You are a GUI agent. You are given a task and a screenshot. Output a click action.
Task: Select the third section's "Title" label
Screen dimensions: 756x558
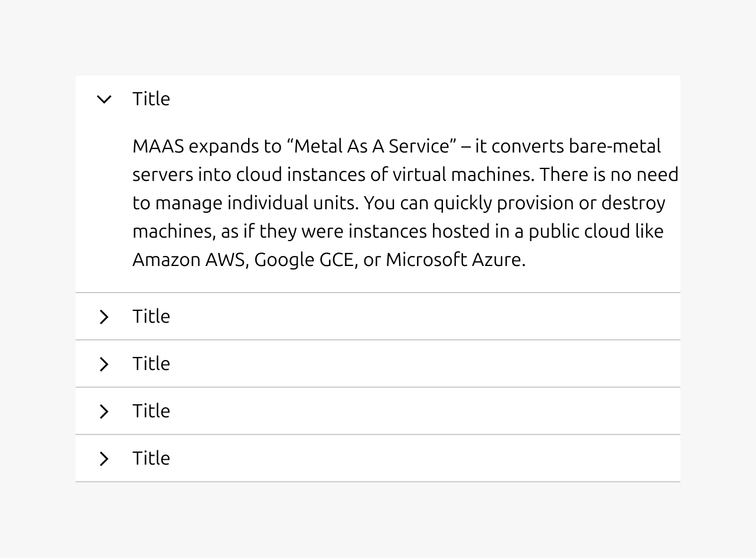[151, 364]
